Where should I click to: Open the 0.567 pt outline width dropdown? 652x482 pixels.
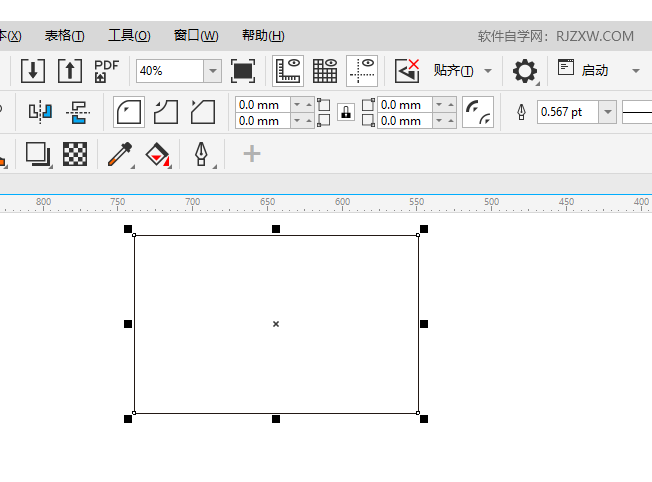[x=607, y=112]
